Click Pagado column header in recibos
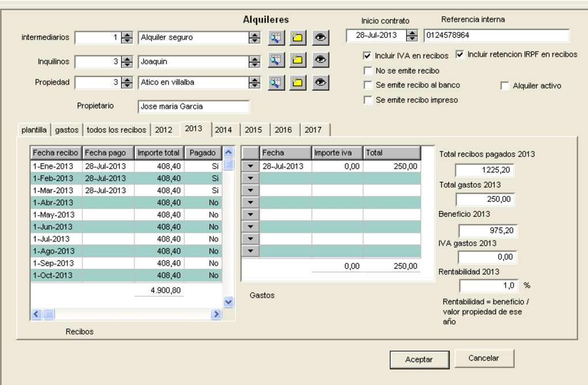 tap(203, 153)
